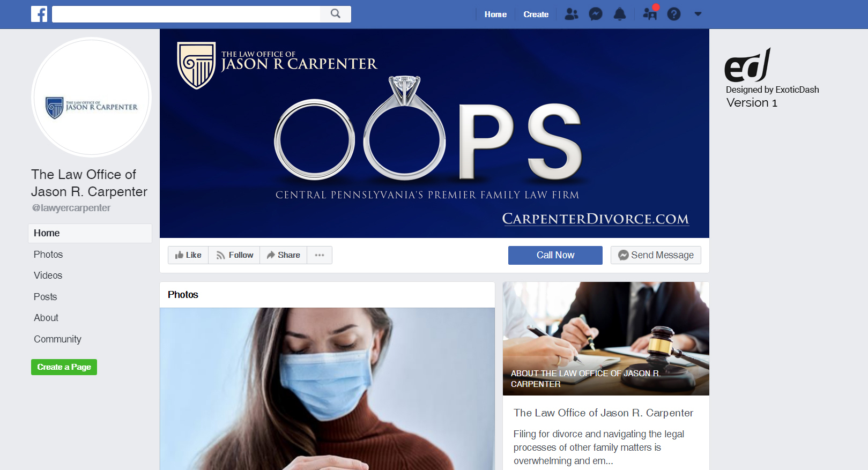Like the page with the Like button
The height and width of the screenshot is (470, 868).
click(x=188, y=255)
